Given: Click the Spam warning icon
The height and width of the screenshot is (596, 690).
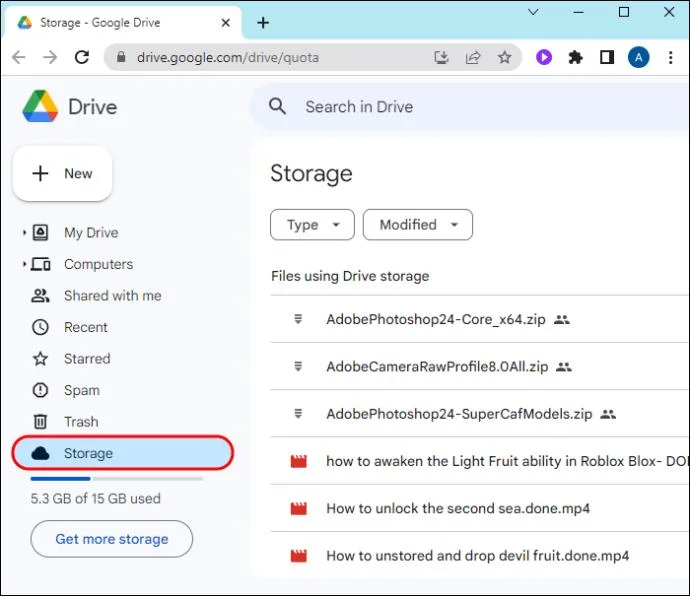Looking at the screenshot, I should (x=40, y=390).
